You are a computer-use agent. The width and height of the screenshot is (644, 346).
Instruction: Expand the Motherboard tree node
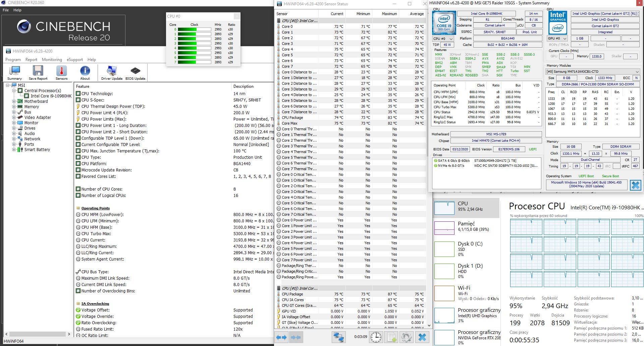click(x=14, y=101)
